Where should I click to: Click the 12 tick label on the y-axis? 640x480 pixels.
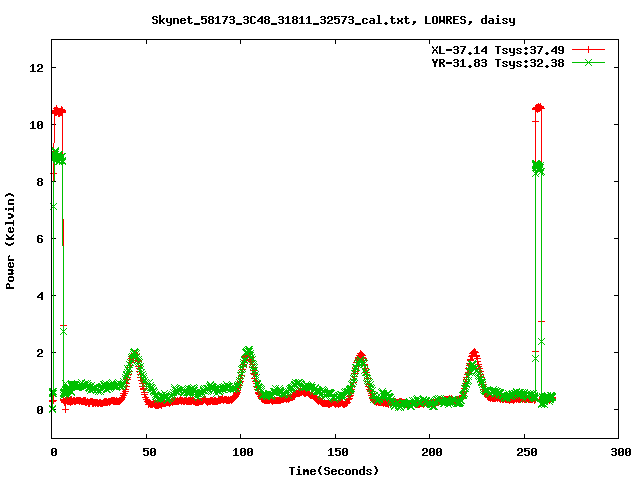37,68
